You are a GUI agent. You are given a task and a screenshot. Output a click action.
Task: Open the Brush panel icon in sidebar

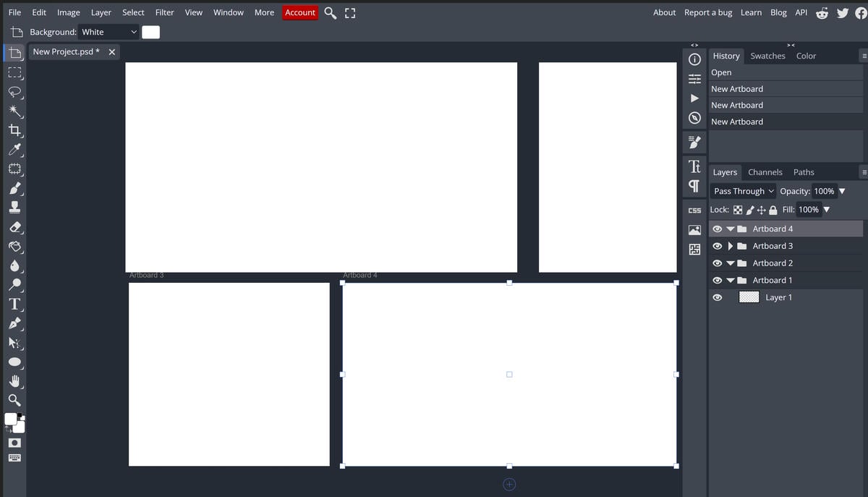[x=694, y=142]
